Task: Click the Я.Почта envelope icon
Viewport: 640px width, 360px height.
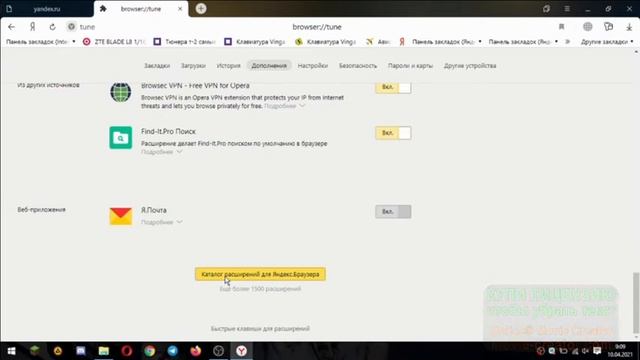Action: [x=120, y=216]
